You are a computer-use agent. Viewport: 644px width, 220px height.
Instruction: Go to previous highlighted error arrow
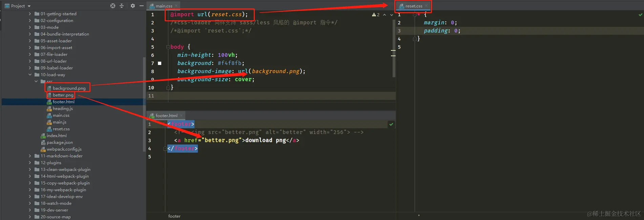(385, 15)
